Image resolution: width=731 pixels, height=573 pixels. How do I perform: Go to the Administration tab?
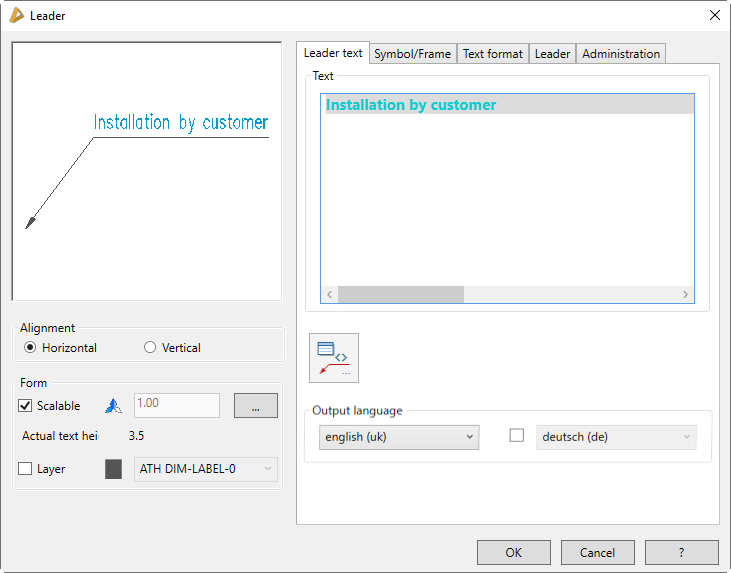click(x=621, y=54)
